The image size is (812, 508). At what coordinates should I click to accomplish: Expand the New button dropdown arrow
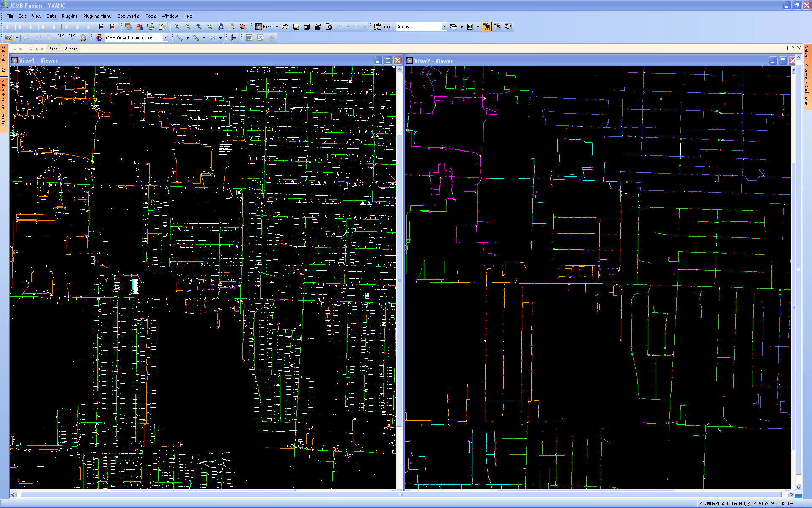(x=277, y=27)
